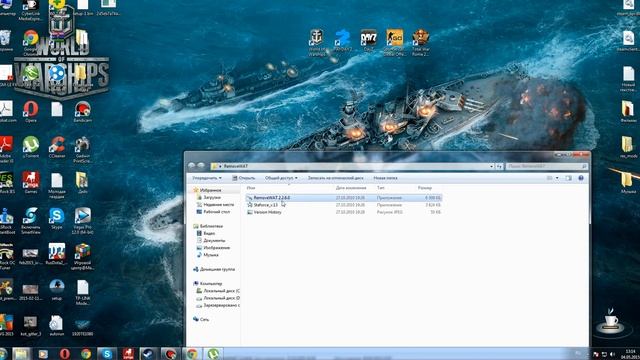Screen dimensions: 640x360
Task: Open the Упорядочить dropdown in Explorer toolbar
Action: (x=207, y=178)
